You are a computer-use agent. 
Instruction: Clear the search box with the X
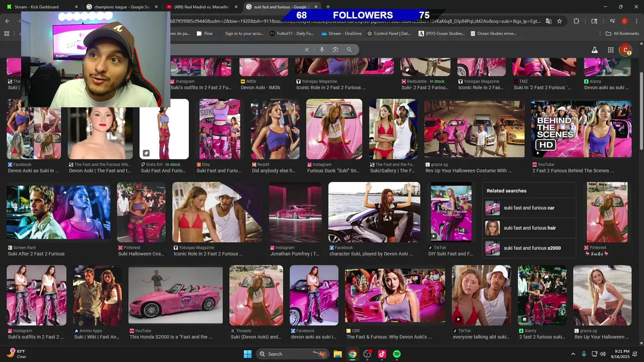coord(306,50)
